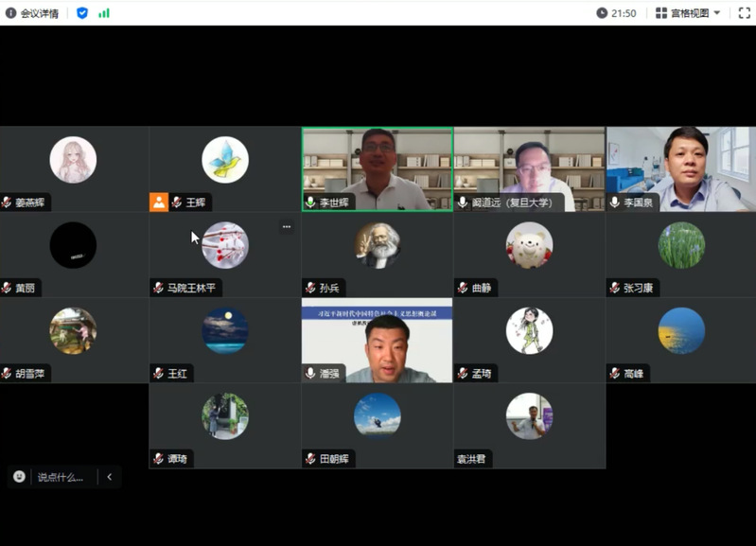Open the emoji reaction picker

pos(19,477)
